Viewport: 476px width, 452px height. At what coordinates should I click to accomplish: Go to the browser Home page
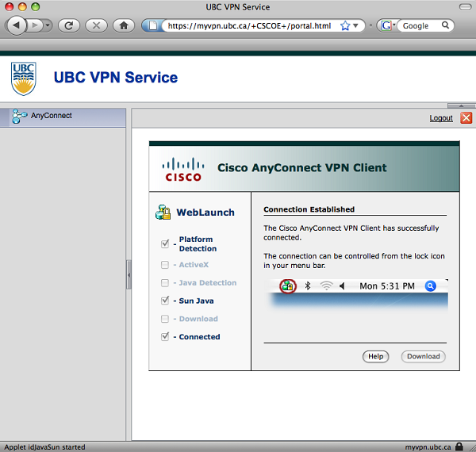tap(123, 25)
